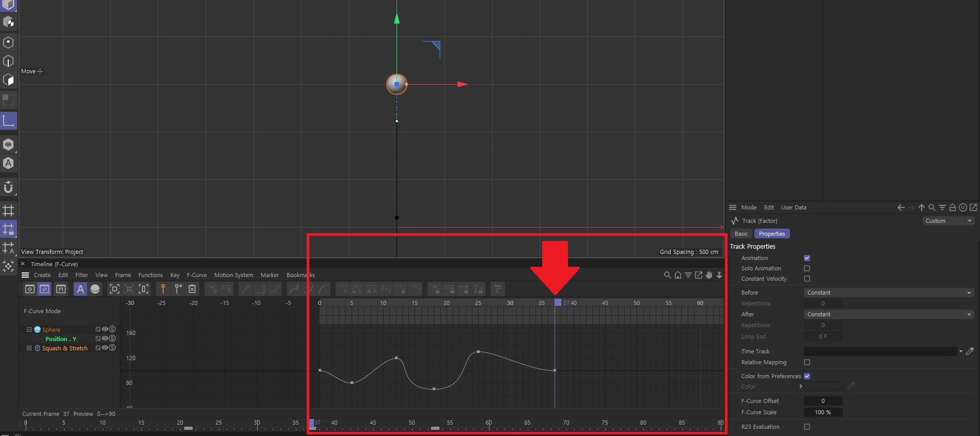Open Attribute Manager in new window
The image size is (980, 436).
(x=973, y=207)
